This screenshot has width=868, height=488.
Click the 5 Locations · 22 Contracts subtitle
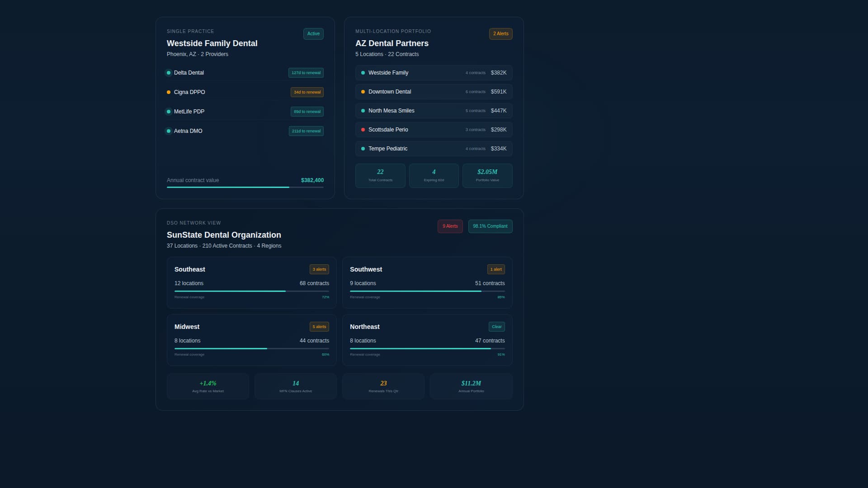(387, 54)
